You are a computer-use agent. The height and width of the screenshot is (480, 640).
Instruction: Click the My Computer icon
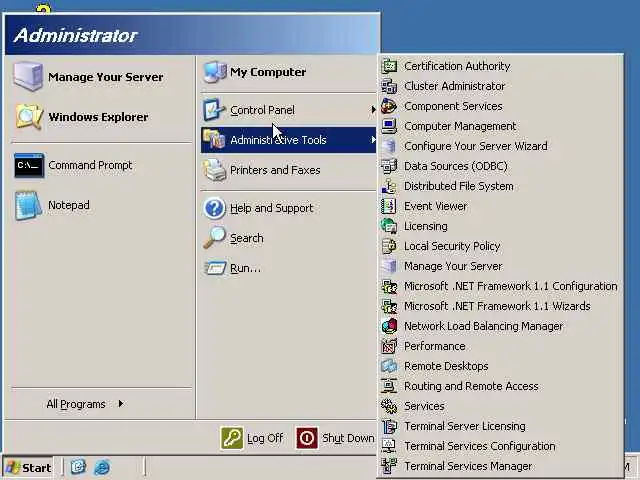(214, 72)
